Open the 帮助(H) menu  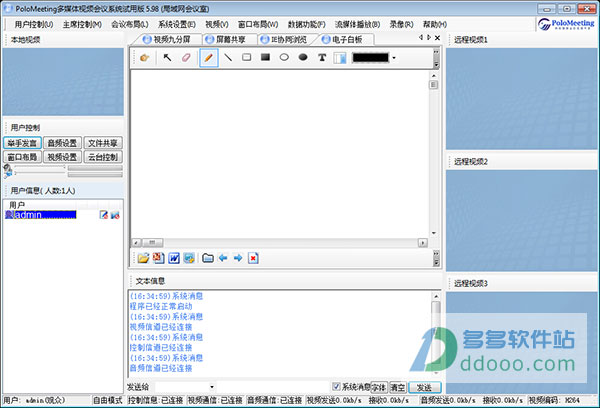tap(435, 24)
